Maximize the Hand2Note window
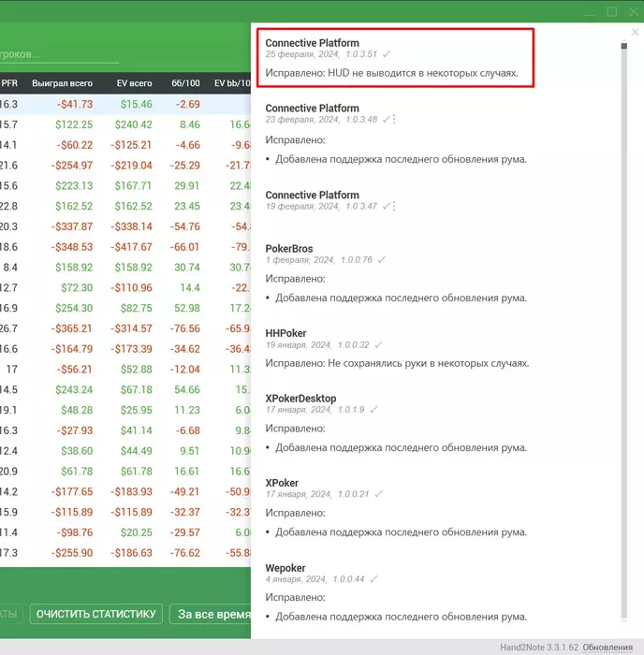The image size is (644, 655). coord(612,11)
